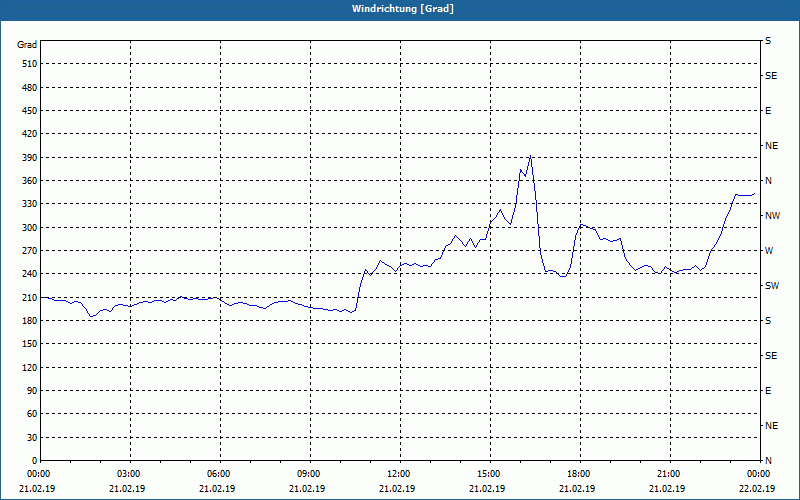Click the NW compass label
The width and height of the screenshot is (800, 500).
[772, 216]
